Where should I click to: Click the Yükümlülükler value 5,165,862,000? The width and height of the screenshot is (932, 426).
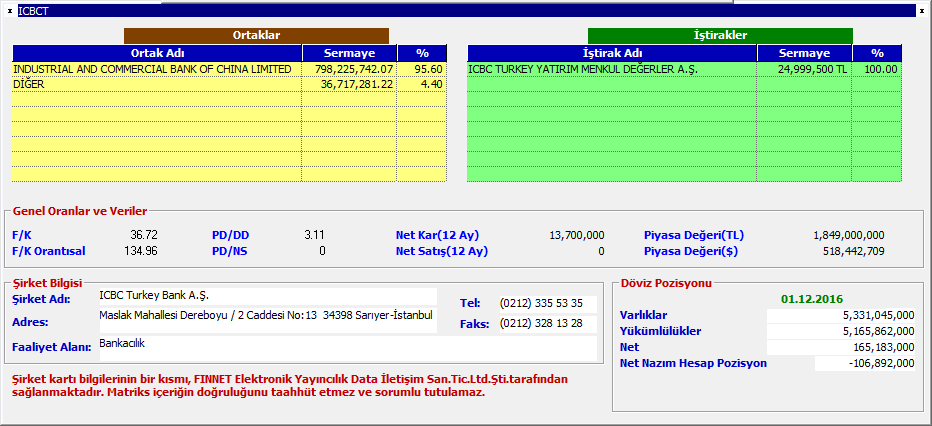(841, 332)
